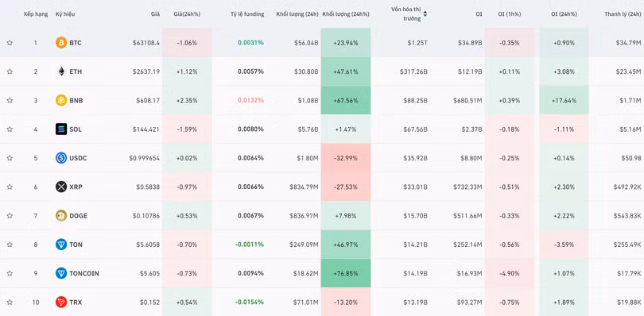644x316 pixels.
Task: Open the TONCOIN symbol link
Action: [84, 273]
